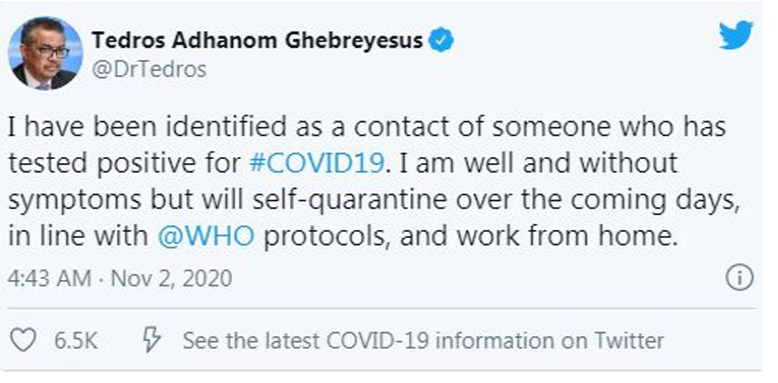Viewport: 778px width, 383px height.
Task: Click the Twitter bird logo
Action: point(736,35)
